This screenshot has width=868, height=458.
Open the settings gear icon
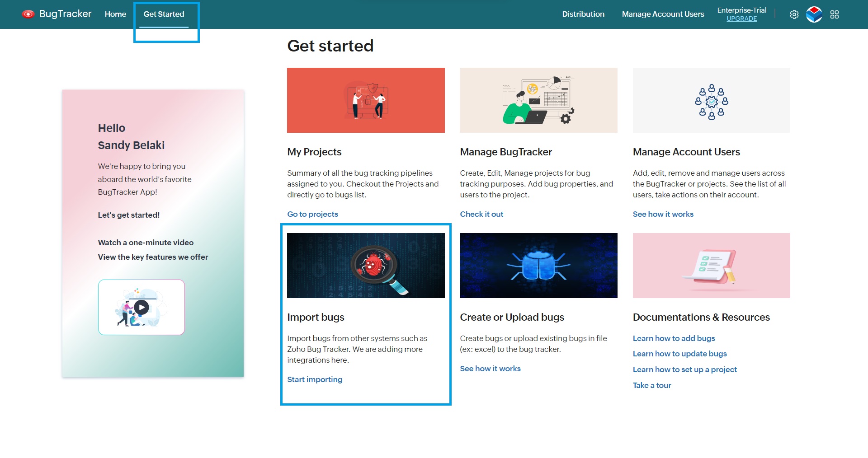[794, 14]
